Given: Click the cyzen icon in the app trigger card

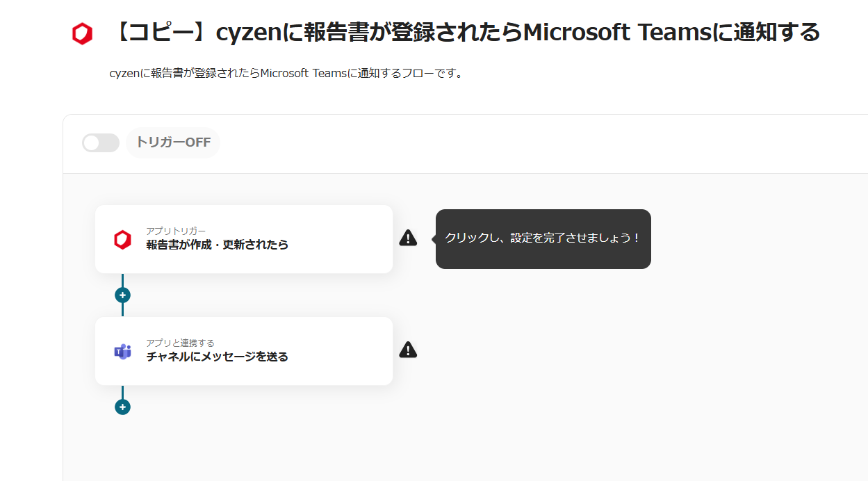Looking at the screenshot, I should click(x=122, y=240).
